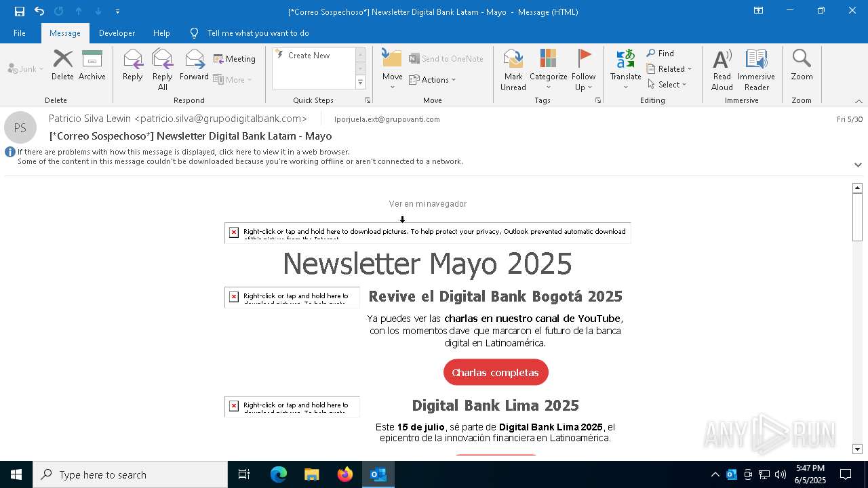Screen dimensions: 868x488
Task: Open Quick Steps dialog launcher
Action: (x=368, y=100)
